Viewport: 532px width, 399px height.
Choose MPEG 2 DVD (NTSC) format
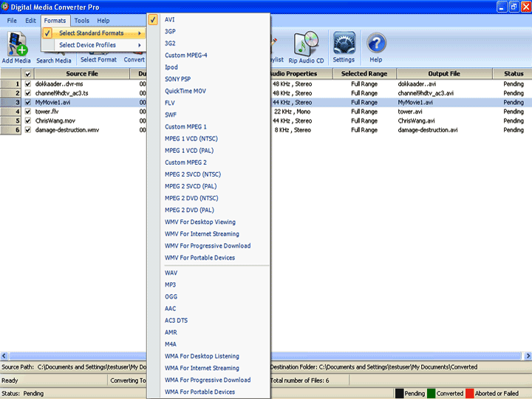(x=191, y=198)
